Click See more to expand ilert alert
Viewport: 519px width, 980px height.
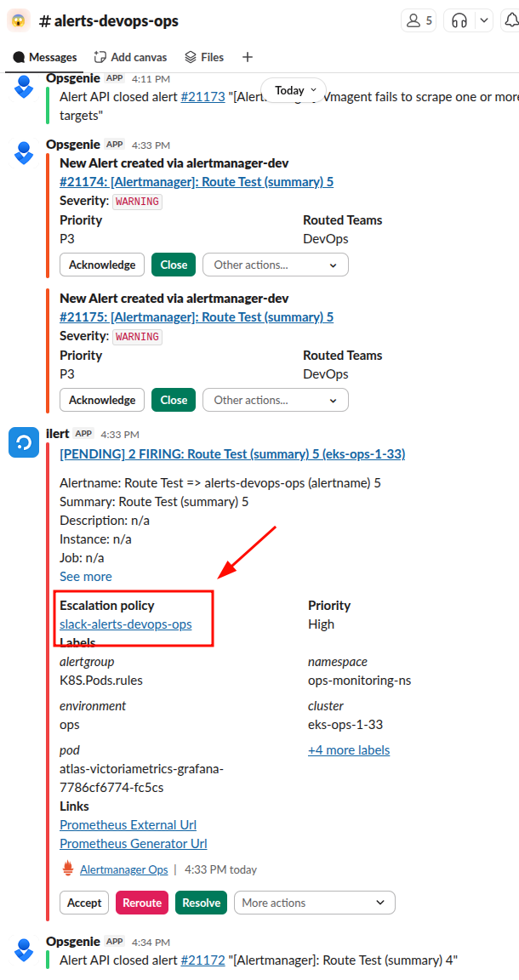(86, 577)
